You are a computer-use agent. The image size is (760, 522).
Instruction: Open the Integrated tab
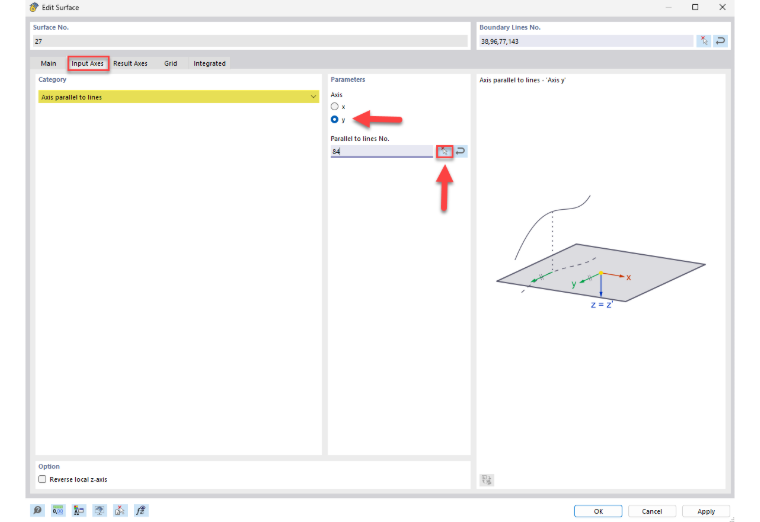coord(209,63)
